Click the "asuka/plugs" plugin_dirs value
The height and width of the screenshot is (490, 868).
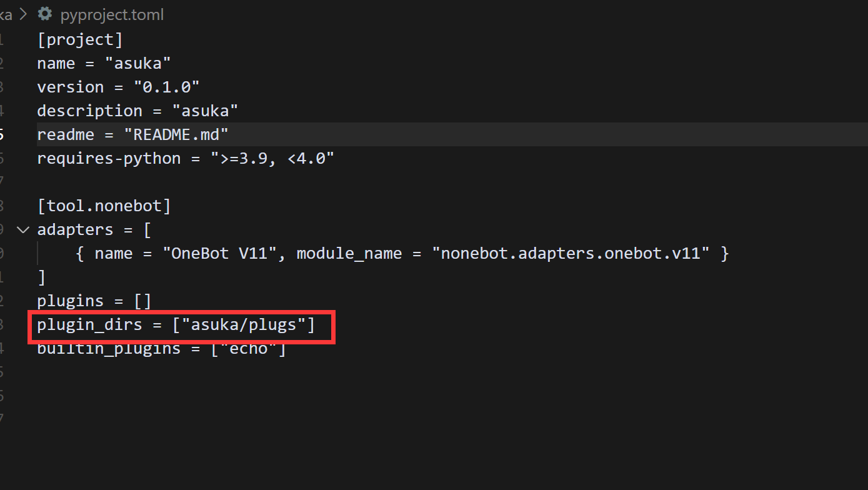click(243, 324)
